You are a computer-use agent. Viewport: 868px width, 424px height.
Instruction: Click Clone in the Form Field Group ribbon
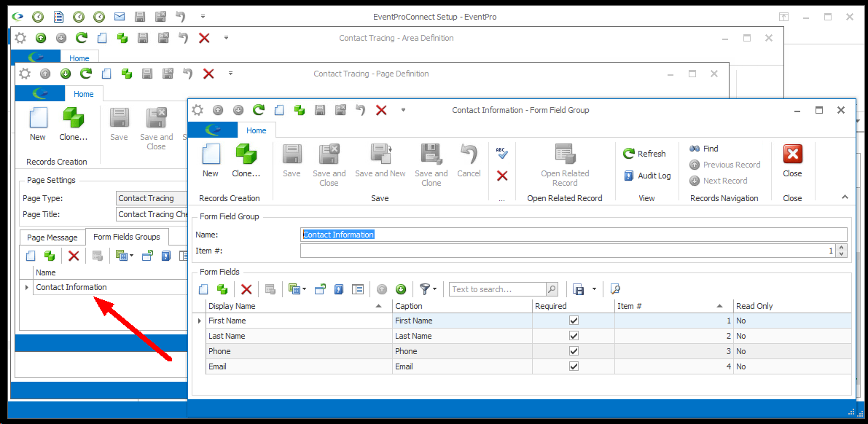coord(246,160)
